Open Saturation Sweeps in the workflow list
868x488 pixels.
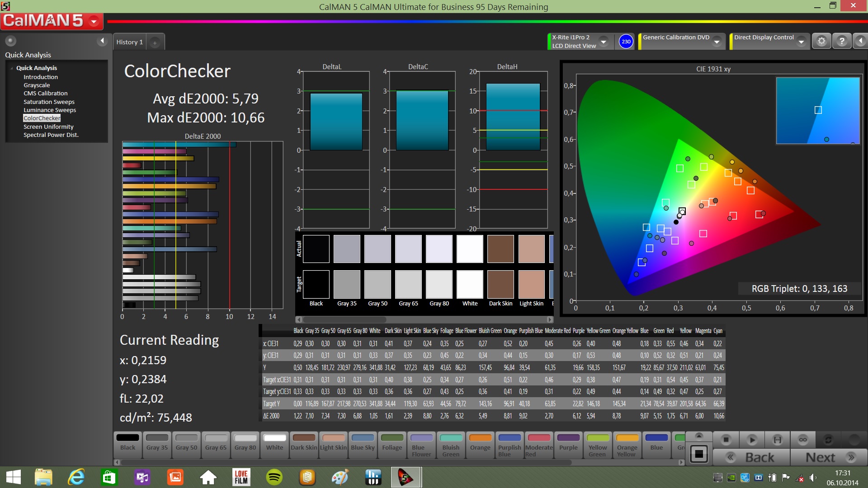tap(49, 102)
